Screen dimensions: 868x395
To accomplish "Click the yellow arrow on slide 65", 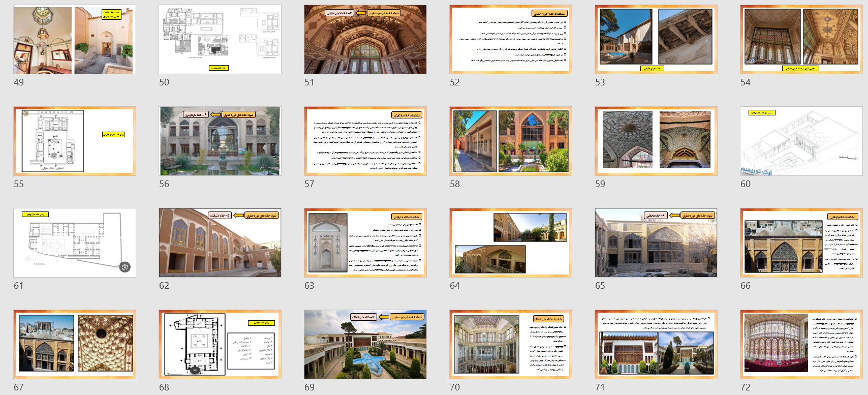I will coord(674,216).
